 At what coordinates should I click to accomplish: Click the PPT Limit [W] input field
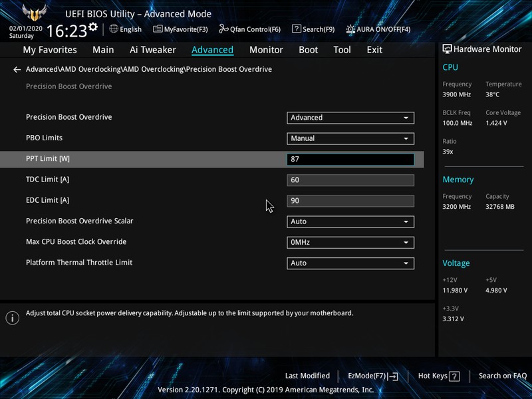(x=350, y=159)
